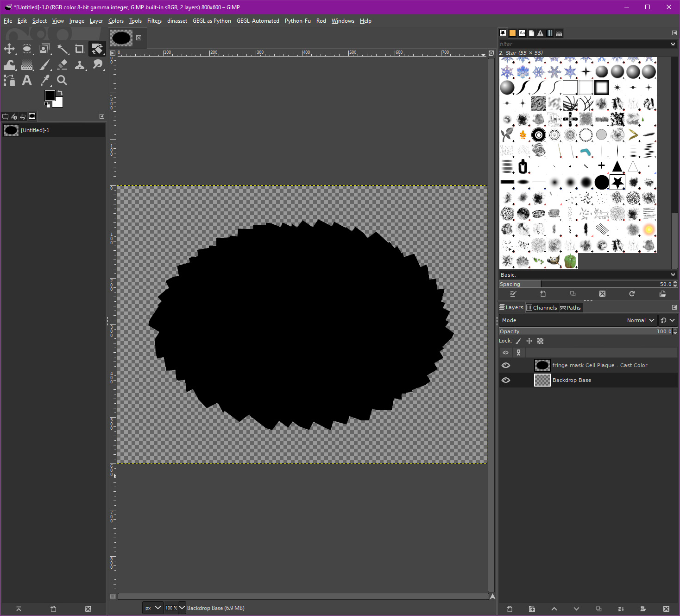Click the eye visibility column header
This screenshot has height=616, width=680.
tap(506, 353)
